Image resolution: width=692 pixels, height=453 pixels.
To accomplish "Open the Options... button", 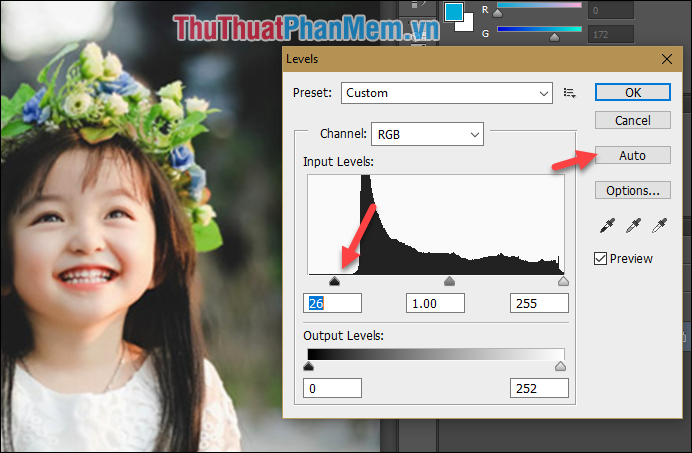I will (633, 190).
